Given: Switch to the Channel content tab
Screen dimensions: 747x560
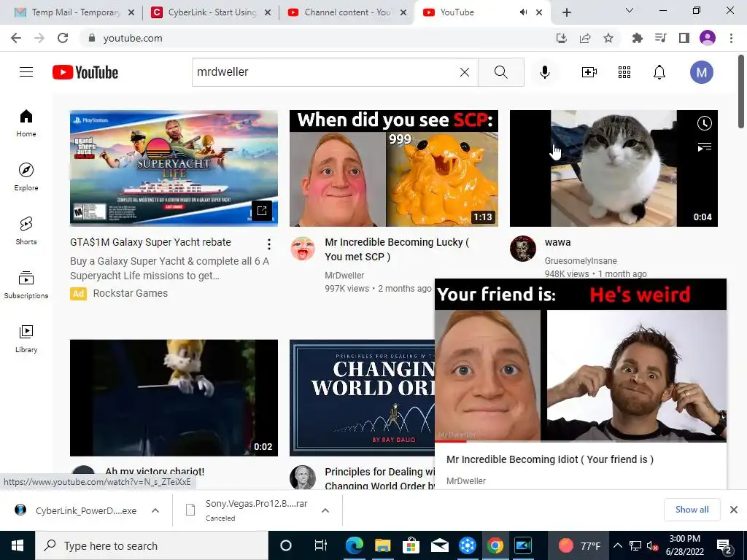Looking at the screenshot, I should click(348, 12).
